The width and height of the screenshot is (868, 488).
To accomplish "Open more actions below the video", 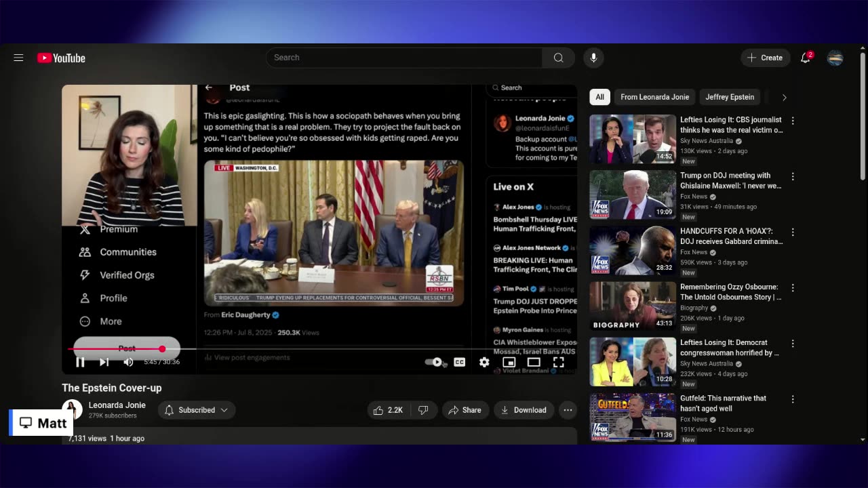I will pyautogui.click(x=568, y=410).
